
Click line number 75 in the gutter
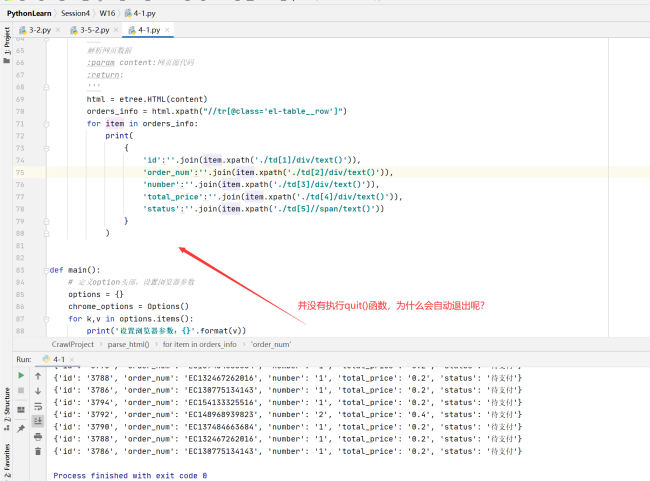coord(20,172)
